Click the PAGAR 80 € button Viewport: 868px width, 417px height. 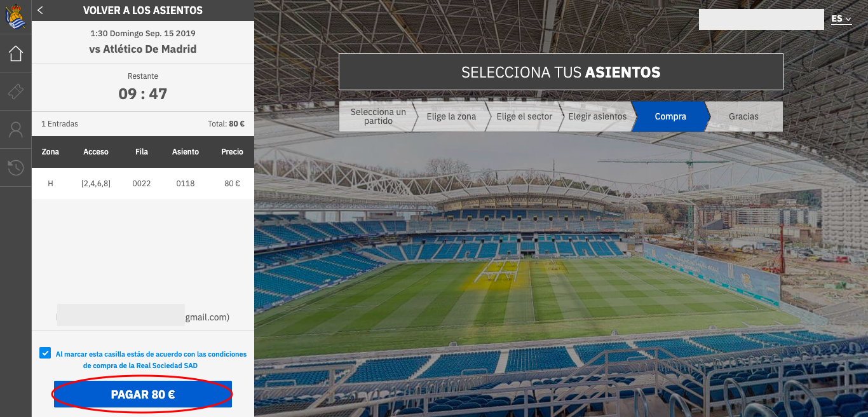[x=143, y=394]
